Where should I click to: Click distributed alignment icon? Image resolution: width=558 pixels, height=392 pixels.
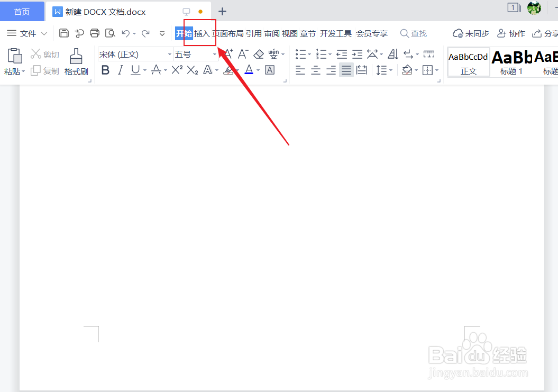362,70
